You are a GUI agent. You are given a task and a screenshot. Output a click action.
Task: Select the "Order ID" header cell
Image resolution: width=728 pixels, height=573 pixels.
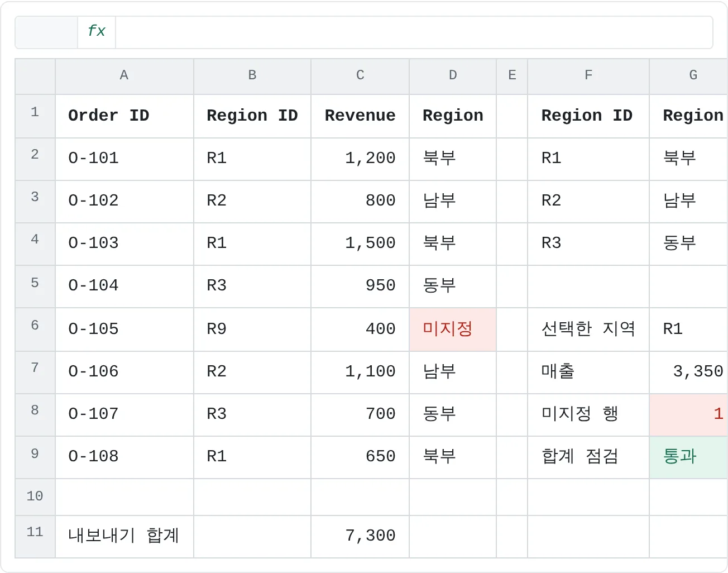[124, 116]
